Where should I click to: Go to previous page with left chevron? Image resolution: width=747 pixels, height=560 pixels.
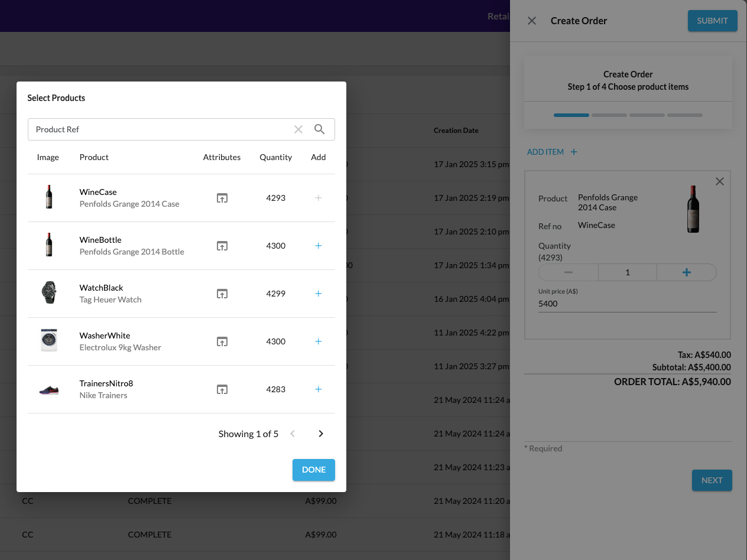293,434
